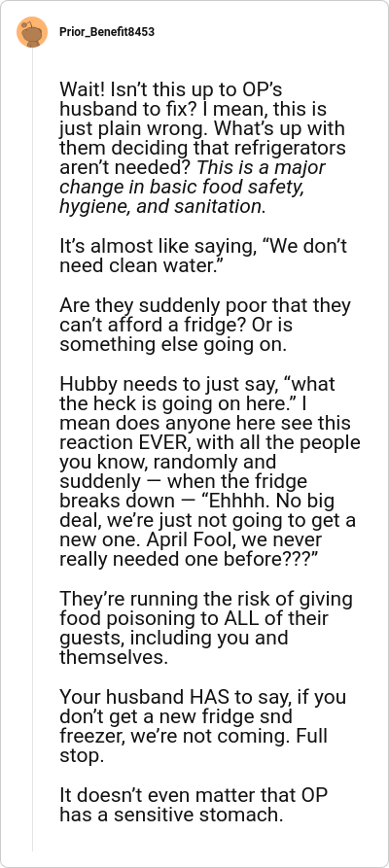Image resolution: width=389 pixels, height=868 pixels.
Task: Click the paragraph starting "Hubby needs to just say"
Action: 209,471
